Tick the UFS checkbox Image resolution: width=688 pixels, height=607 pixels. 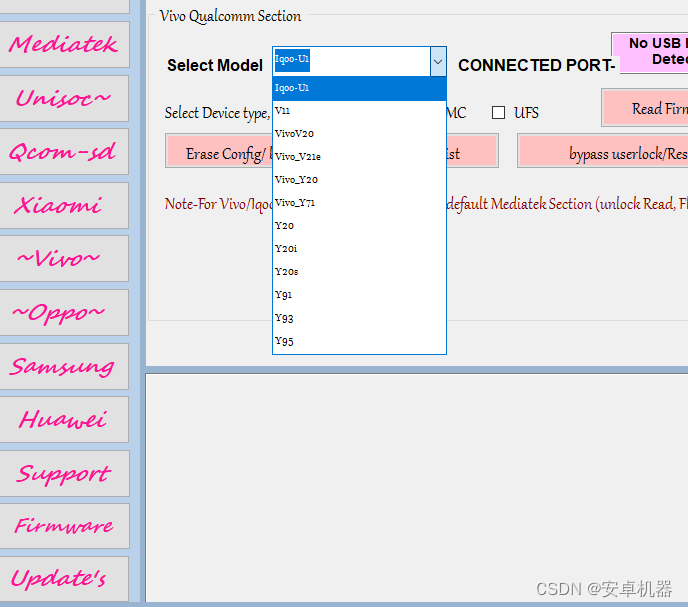coord(498,113)
